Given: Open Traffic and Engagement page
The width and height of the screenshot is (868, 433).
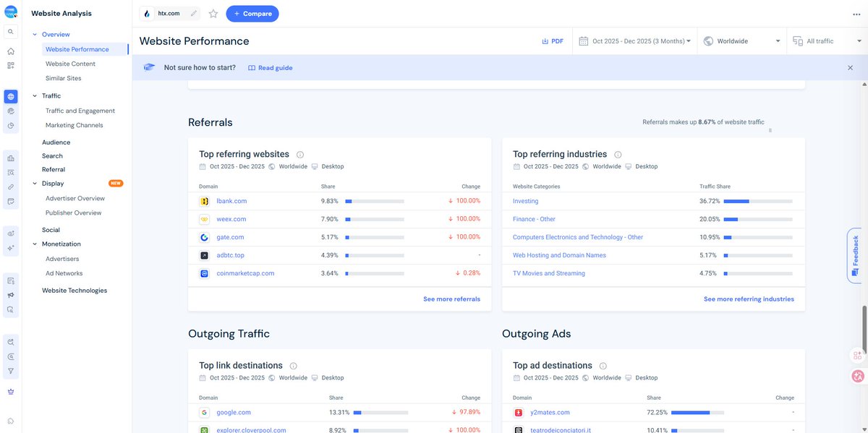Looking at the screenshot, I should (80, 111).
